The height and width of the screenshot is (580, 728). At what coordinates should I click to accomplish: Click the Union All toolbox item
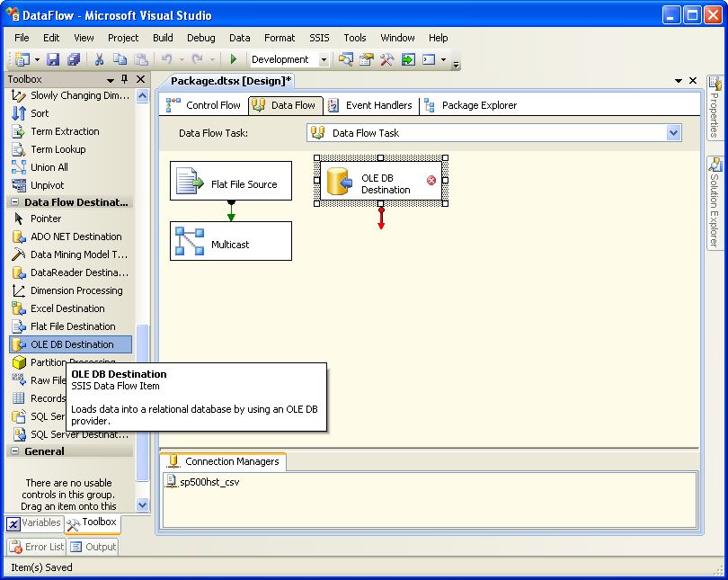click(49, 167)
